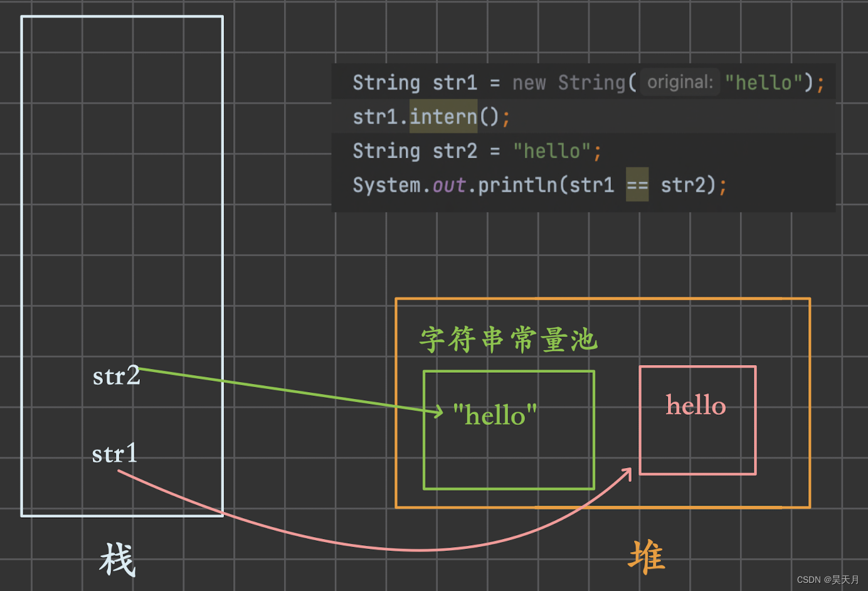868x591 pixels.
Task: Click the pink 'hello' heap object text
Action: 696,405
